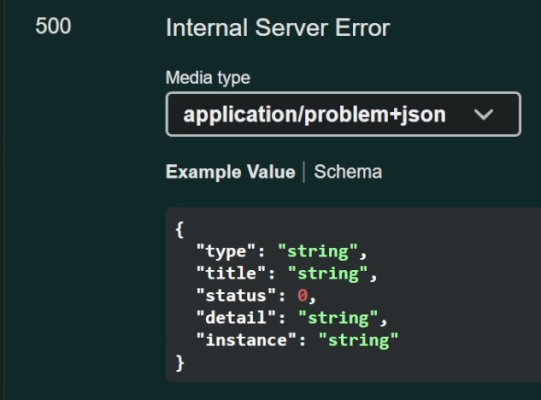Select the Example Value tab

230,172
